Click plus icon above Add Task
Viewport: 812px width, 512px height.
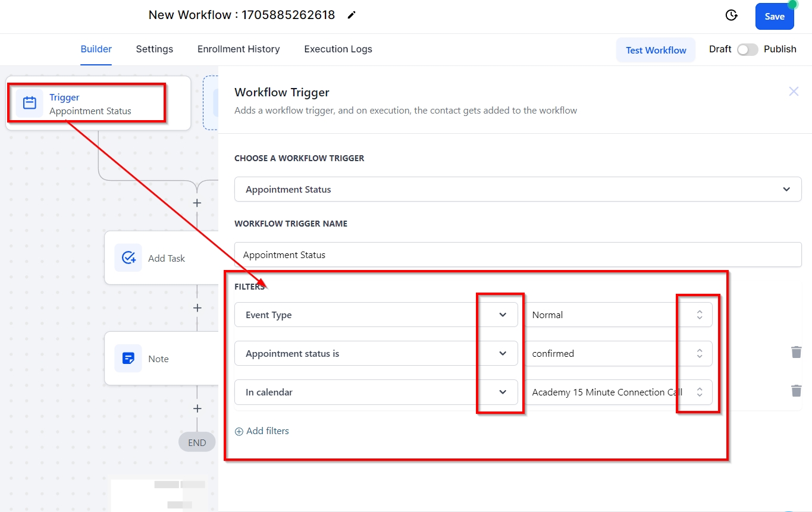tap(197, 203)
